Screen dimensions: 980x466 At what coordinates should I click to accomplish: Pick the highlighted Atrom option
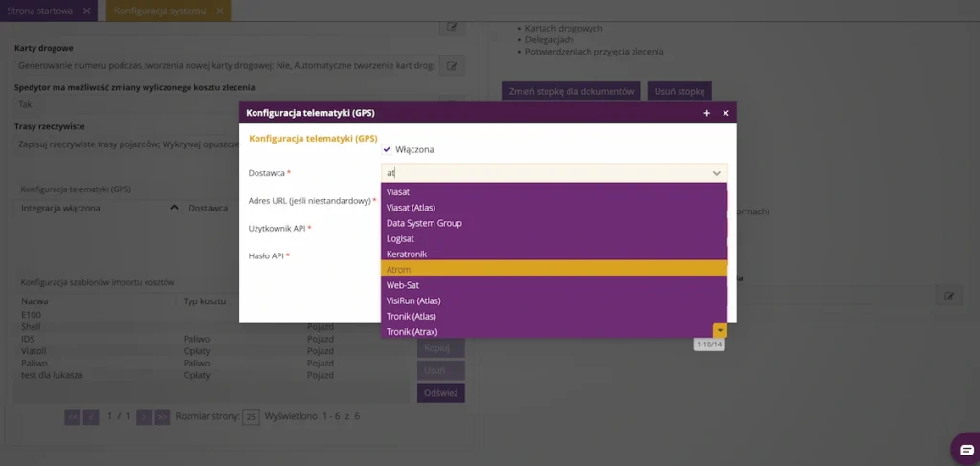click(554, 269)
